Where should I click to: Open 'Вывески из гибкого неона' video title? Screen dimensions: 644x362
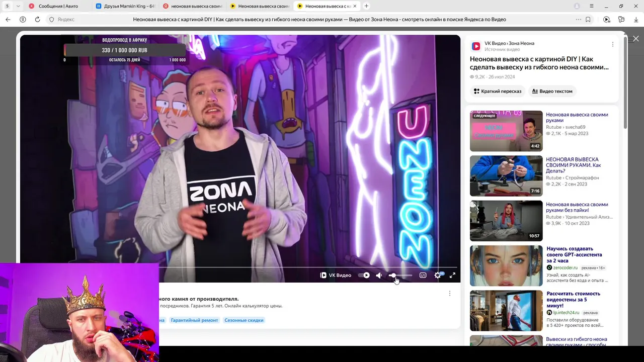tap(577, 342)
